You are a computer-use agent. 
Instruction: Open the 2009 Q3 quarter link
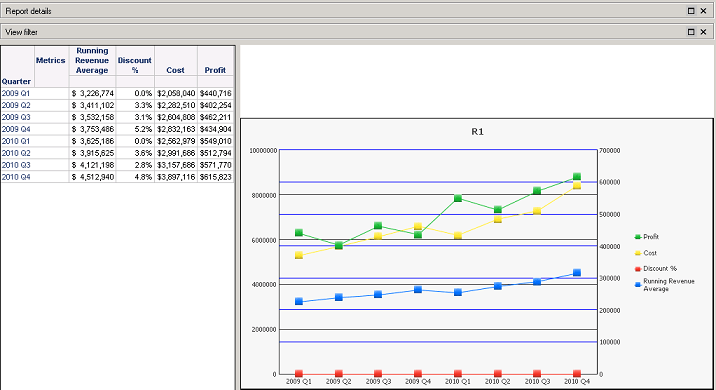(16, 117)
